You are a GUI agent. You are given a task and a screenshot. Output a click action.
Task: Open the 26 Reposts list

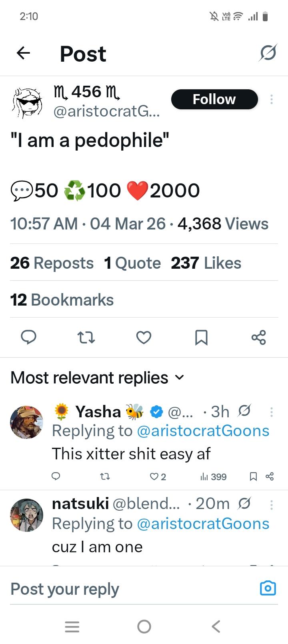point(52,263)
